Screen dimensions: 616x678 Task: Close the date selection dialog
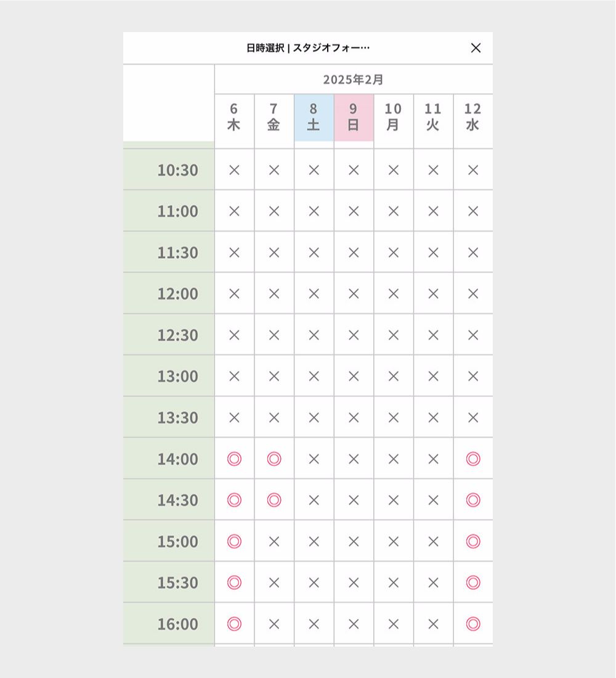click(476, 48)
